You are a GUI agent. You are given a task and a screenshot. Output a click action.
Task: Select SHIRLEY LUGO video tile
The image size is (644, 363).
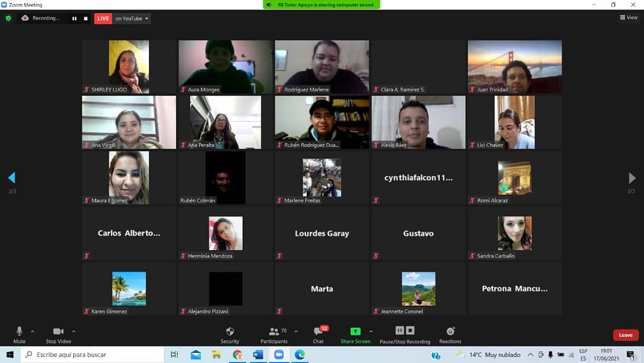129,67
